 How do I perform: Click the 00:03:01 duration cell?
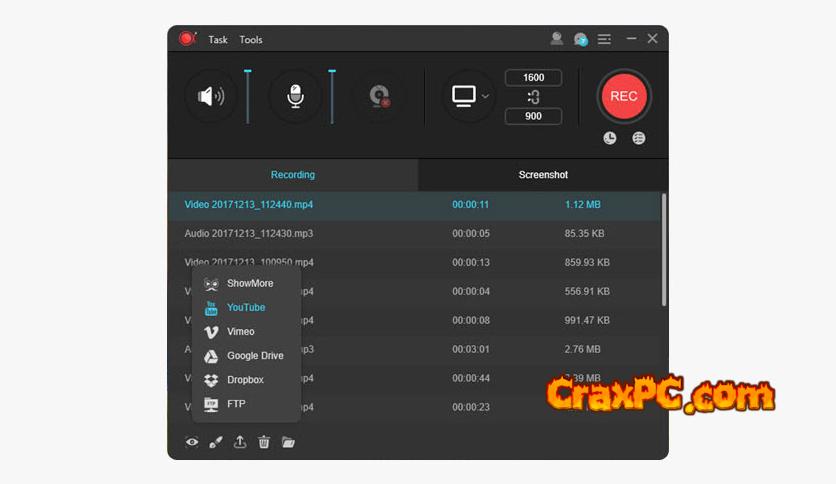pyautogui.click(x=470, y=349)
